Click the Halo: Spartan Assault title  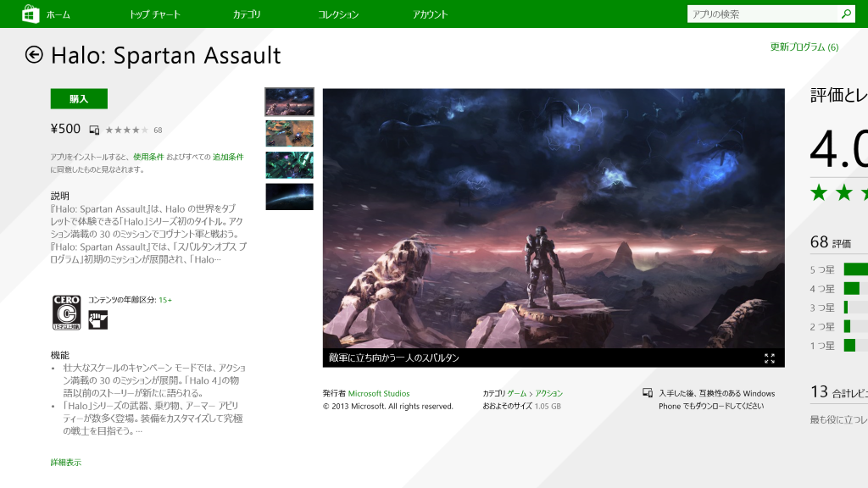[165, 55]
